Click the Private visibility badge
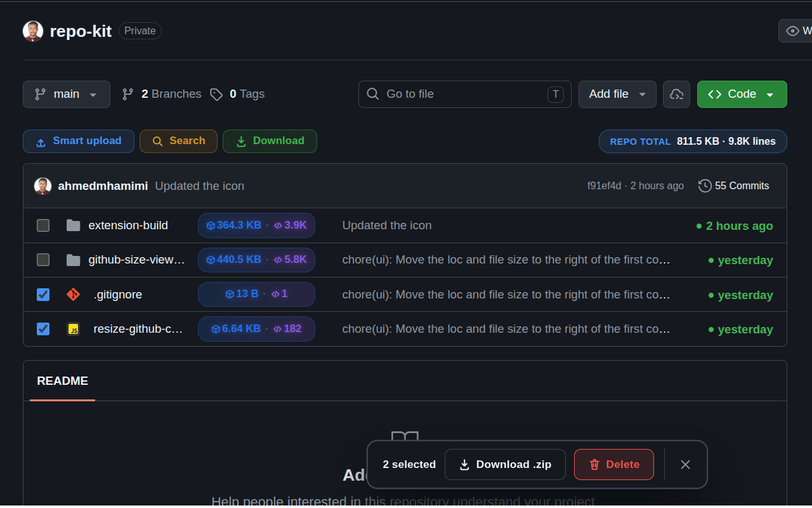 coord(140,30)
